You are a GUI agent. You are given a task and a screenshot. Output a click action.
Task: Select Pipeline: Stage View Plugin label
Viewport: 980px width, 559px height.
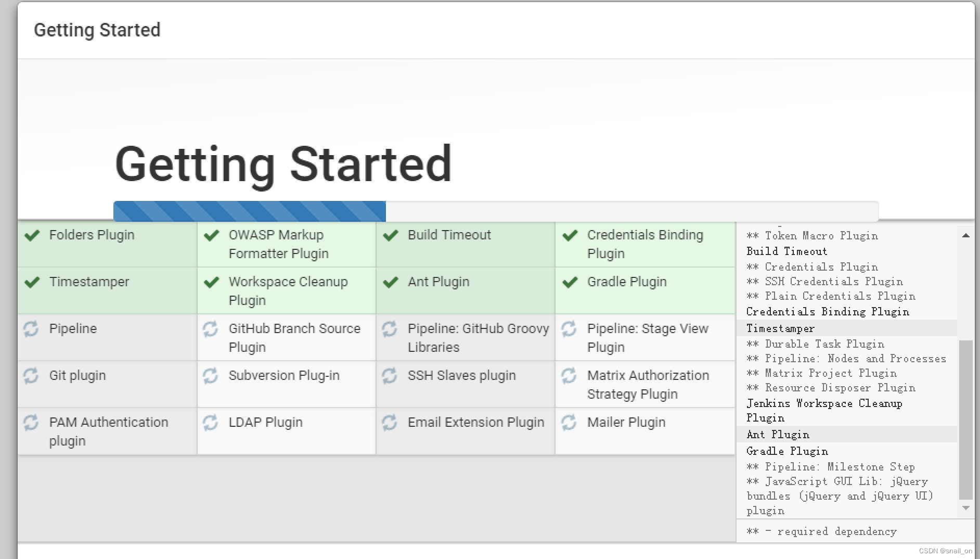(648, 338)
